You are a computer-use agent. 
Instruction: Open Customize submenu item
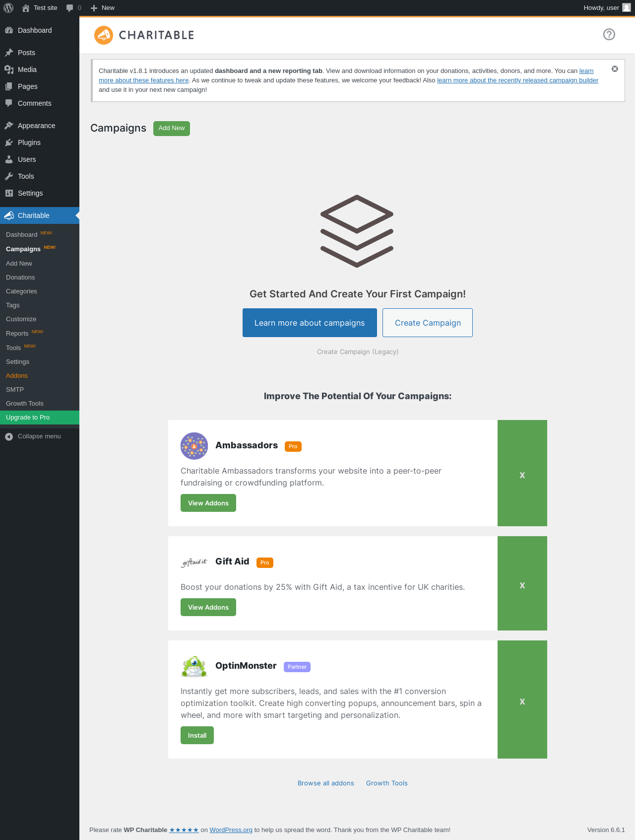[x=40, y=319]
